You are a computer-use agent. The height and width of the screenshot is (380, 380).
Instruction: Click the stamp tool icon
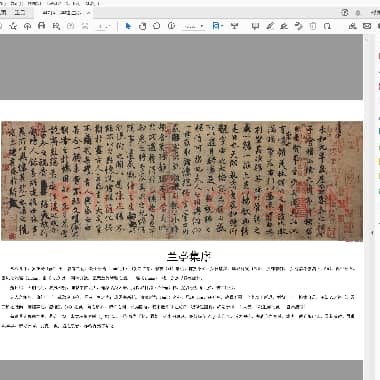click(298, 26)
